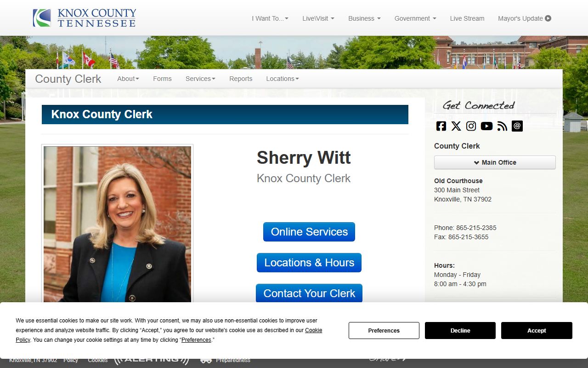Image resolution: width=588 pixels, height=368 pixels.
Task: Click the Online Services button
Action: click(x=309, y=232)
